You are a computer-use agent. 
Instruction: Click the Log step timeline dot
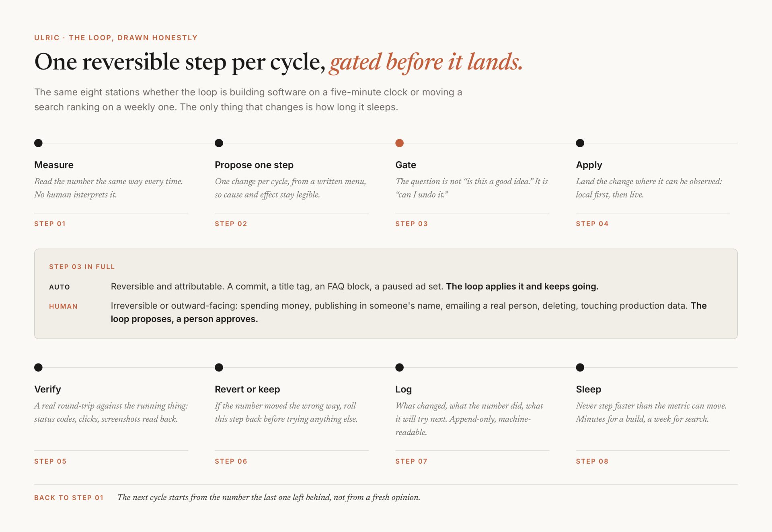[399, 367]
